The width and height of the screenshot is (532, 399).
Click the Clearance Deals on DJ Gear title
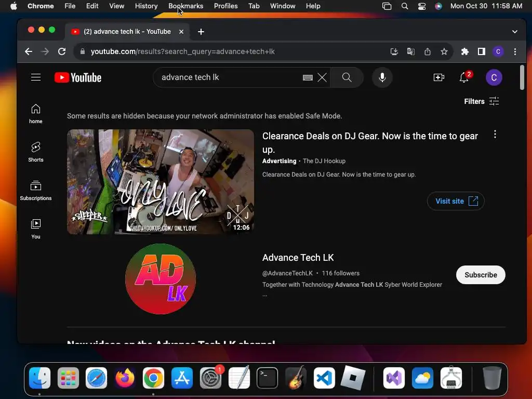pyautogui.click(x=370, y=142)
